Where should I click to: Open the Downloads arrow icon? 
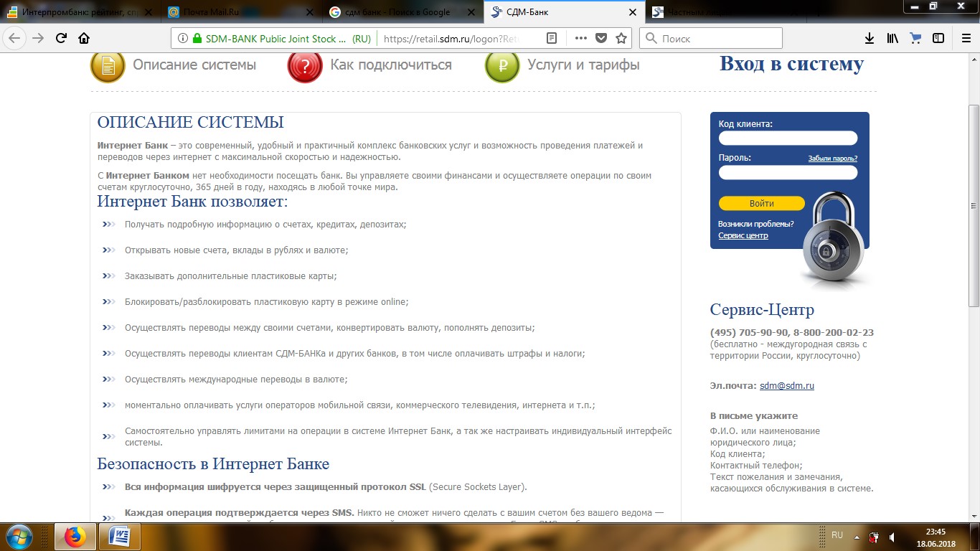(870, 39)
